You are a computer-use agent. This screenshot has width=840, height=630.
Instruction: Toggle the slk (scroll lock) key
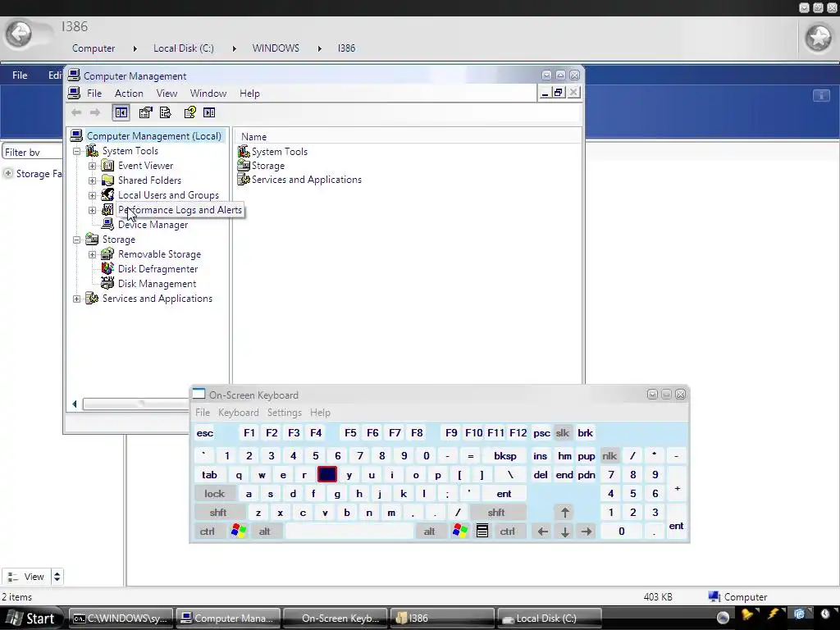(x=563, y=433)
